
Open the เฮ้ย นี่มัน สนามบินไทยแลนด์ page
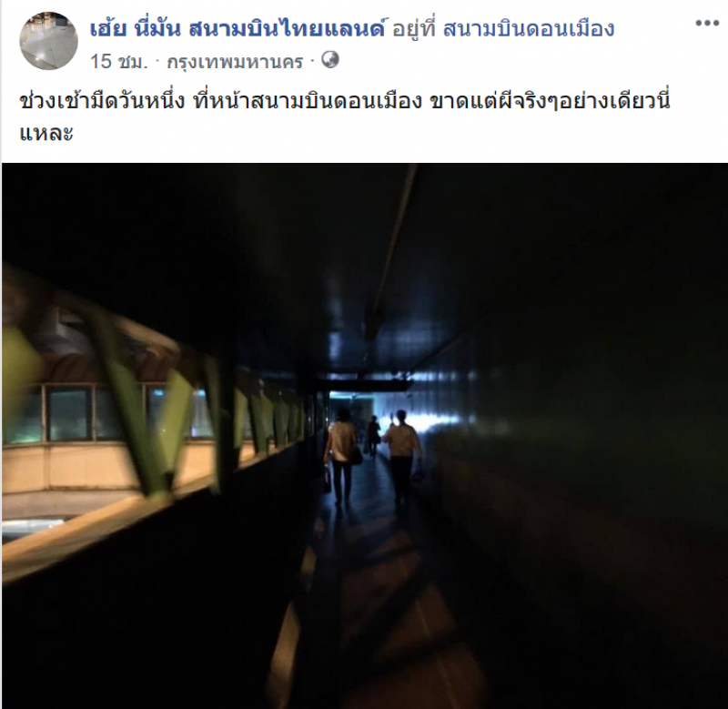coord(238,30)
